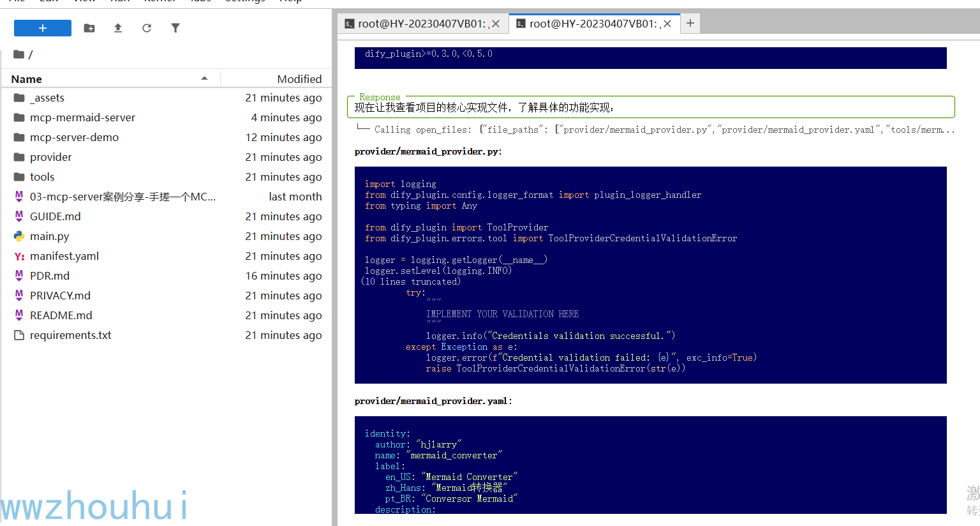Click the _assets folder icon
980x526 pixels.
coord(19,98)
